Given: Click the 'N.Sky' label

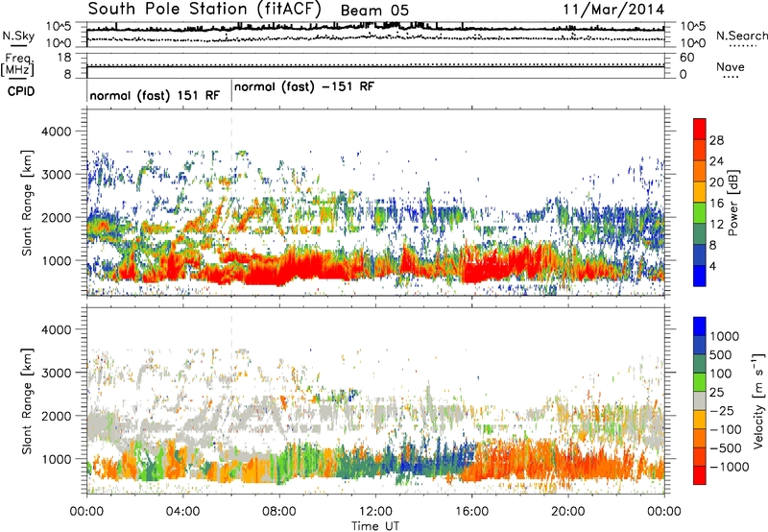Looking at the screenshot, I should 18,36.
